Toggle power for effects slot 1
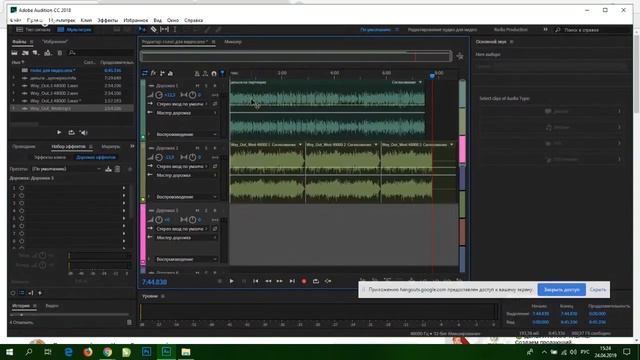The width and height of the screenshot is (640, 360). [x=22, y=188]
